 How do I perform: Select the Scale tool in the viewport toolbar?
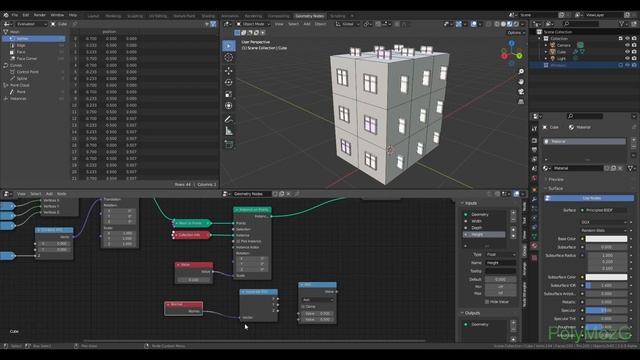pos(229,94)
